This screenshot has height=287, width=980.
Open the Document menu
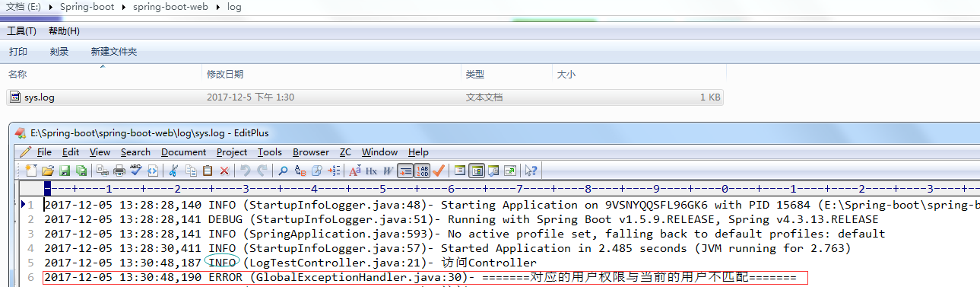point(183,152)
